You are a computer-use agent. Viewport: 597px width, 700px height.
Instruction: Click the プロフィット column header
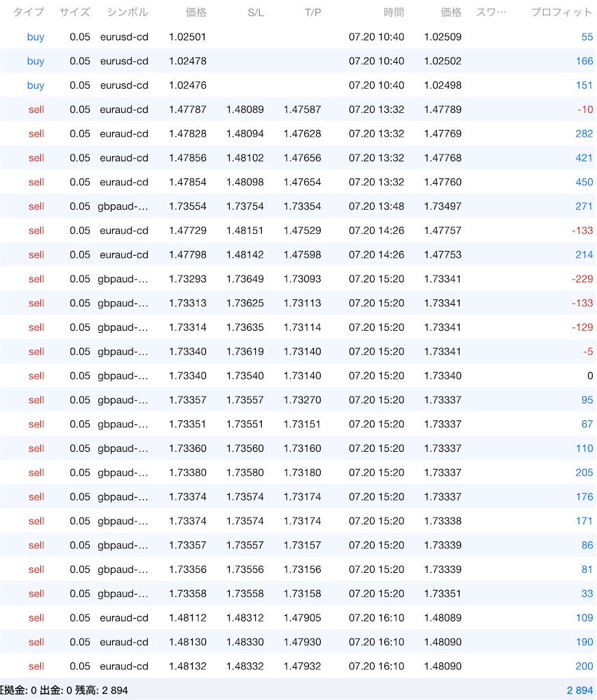pos(561,12)
